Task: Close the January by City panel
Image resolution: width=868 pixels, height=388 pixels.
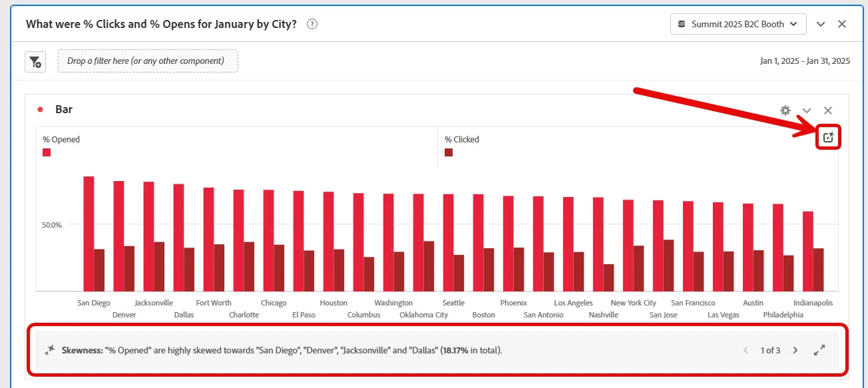Action: click(x=842, y=24)
